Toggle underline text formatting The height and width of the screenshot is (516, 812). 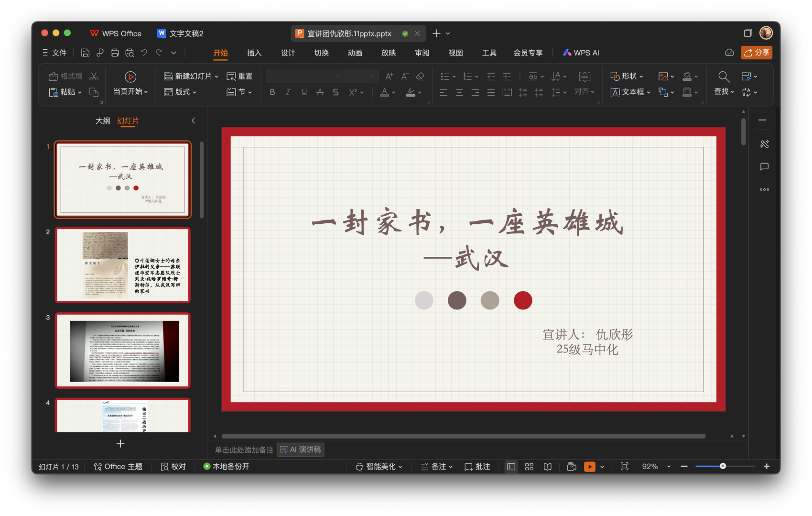(x=304, y=92)
